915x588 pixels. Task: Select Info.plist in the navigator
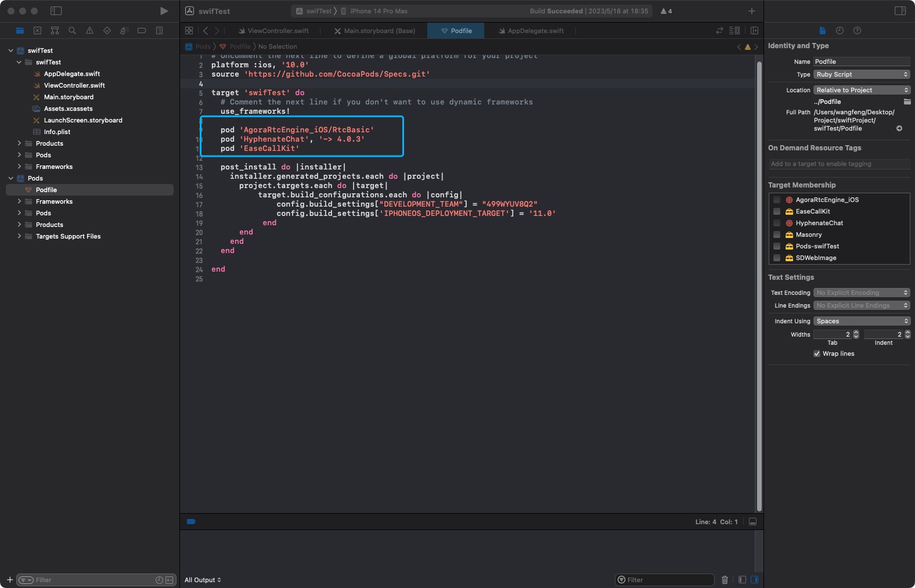click(57, 132)
